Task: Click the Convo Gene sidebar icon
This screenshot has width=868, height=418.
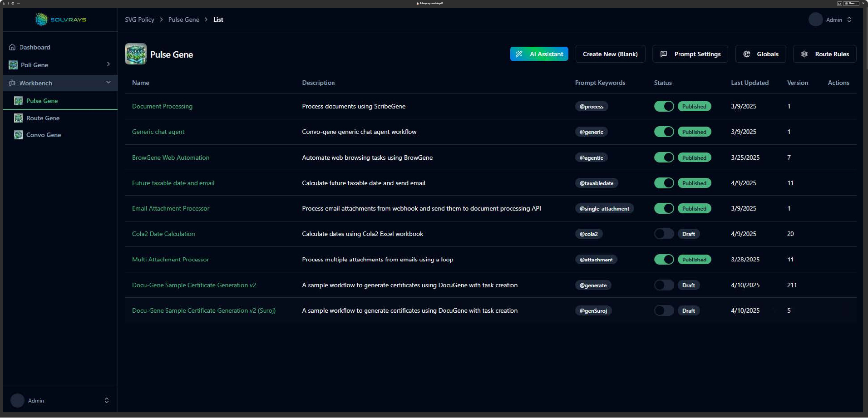Action: click(18, 135)
